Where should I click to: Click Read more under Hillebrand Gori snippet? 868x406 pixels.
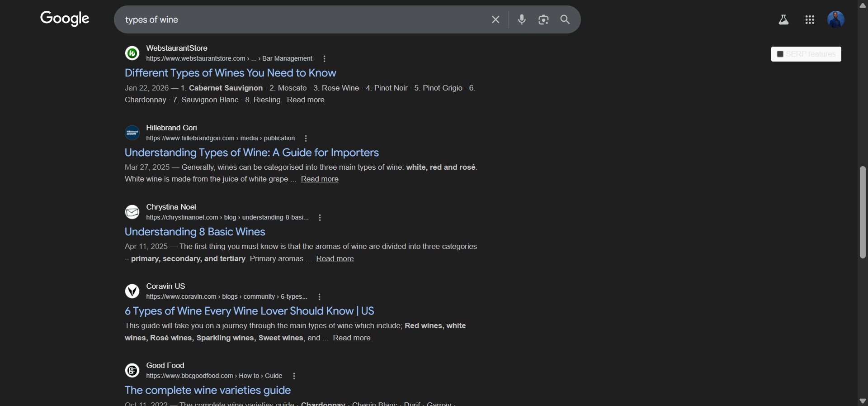320,179
